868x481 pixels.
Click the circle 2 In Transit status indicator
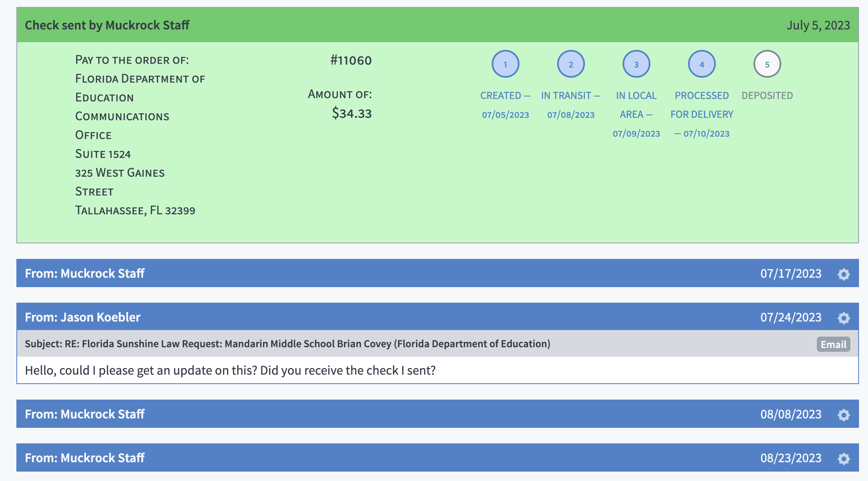click(571, 64)
